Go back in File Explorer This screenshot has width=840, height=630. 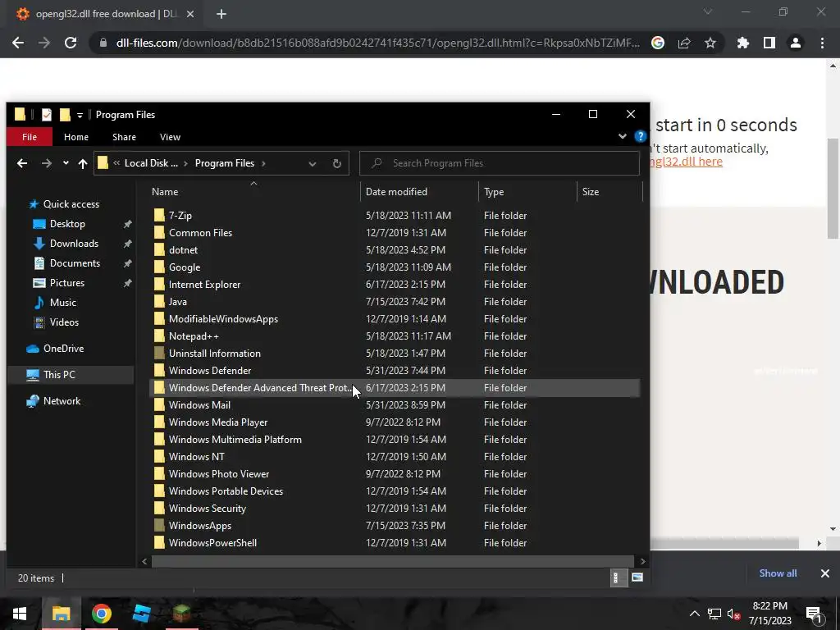tap(22, 163)
